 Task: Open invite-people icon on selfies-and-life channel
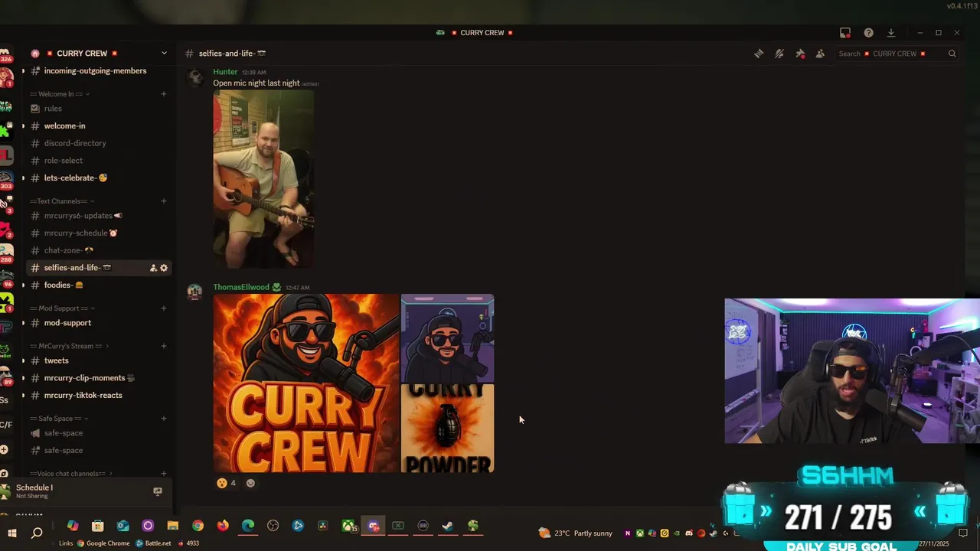[153, 268]
